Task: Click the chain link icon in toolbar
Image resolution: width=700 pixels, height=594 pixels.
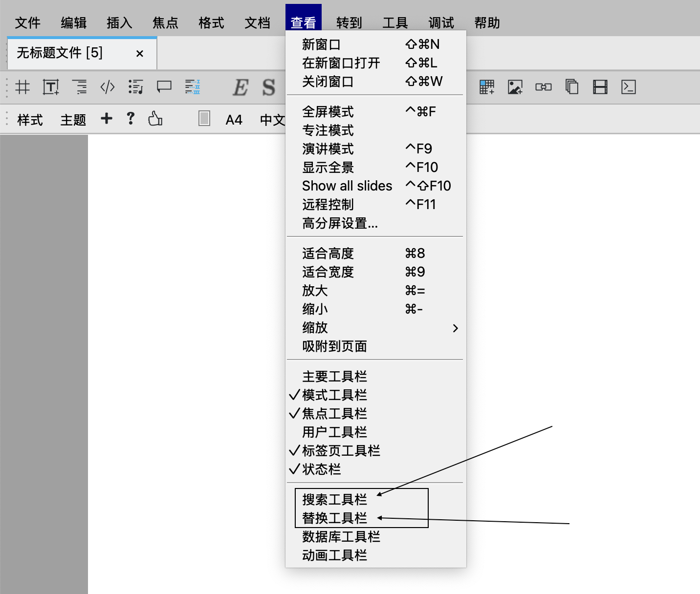Action: pyautogui.click(x=543, y=87)
